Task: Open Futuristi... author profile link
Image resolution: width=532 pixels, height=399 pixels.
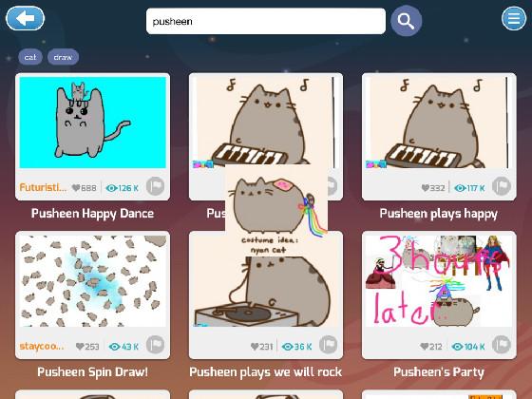Action: coord(43,187)
